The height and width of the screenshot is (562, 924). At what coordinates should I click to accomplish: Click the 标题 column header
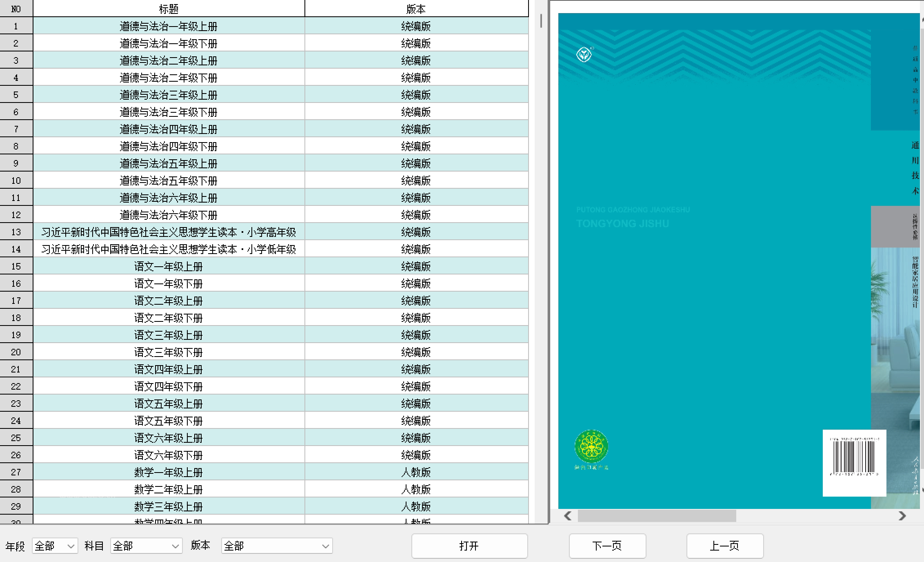click(x=169, y=9)
